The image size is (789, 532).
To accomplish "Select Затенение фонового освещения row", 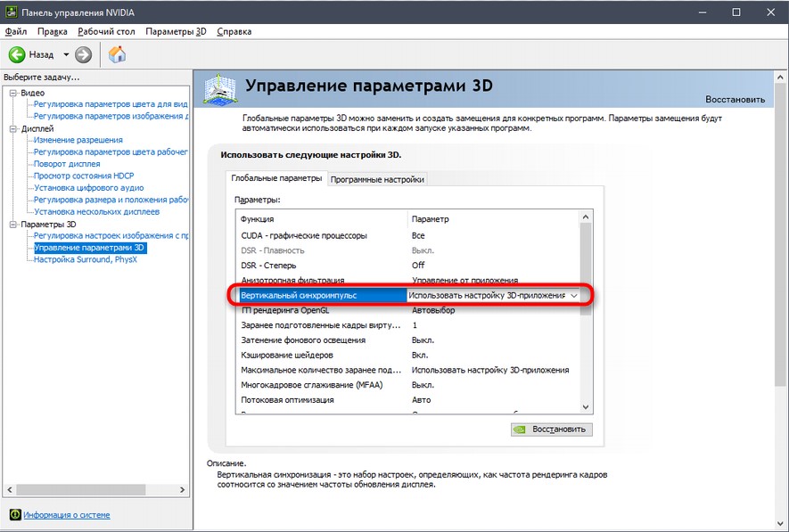I will point(407,340).
